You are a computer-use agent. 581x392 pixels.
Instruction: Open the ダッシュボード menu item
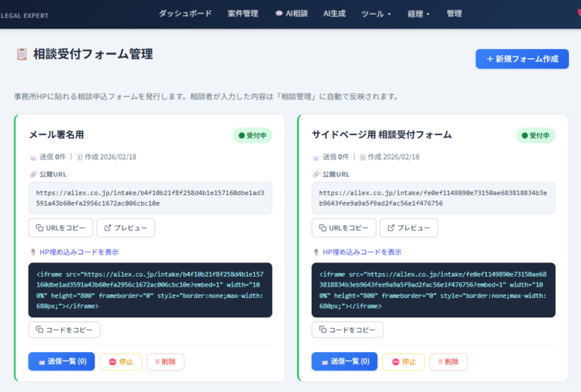(x=185, y=14)
